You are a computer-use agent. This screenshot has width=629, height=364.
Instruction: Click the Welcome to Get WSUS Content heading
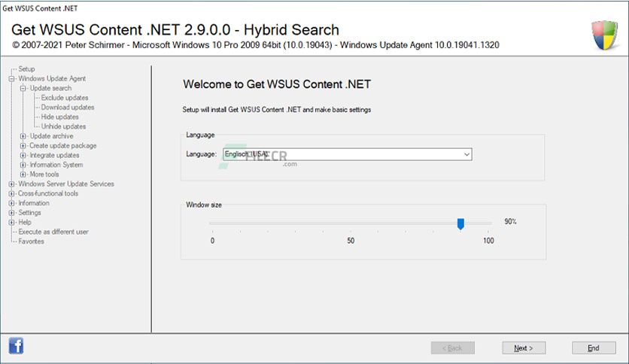coord(277,84)
